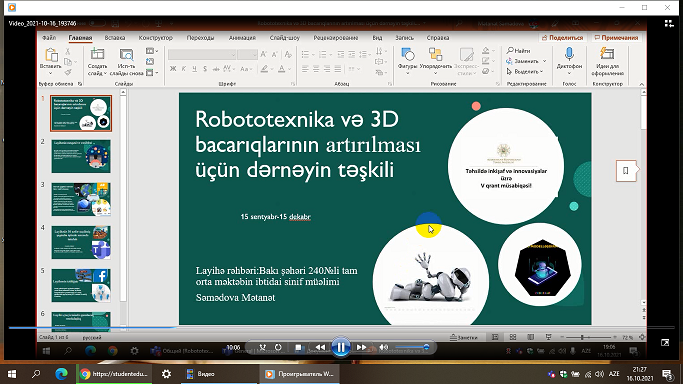The height and width of the screenshot is (384, 683).
Task: Go to the Анимация tab
Action: [242, 38]
